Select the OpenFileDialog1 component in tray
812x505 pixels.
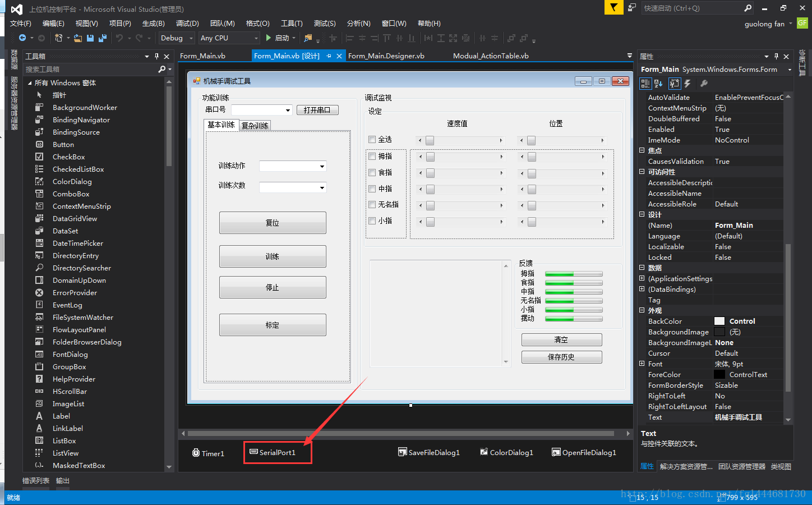584,452
